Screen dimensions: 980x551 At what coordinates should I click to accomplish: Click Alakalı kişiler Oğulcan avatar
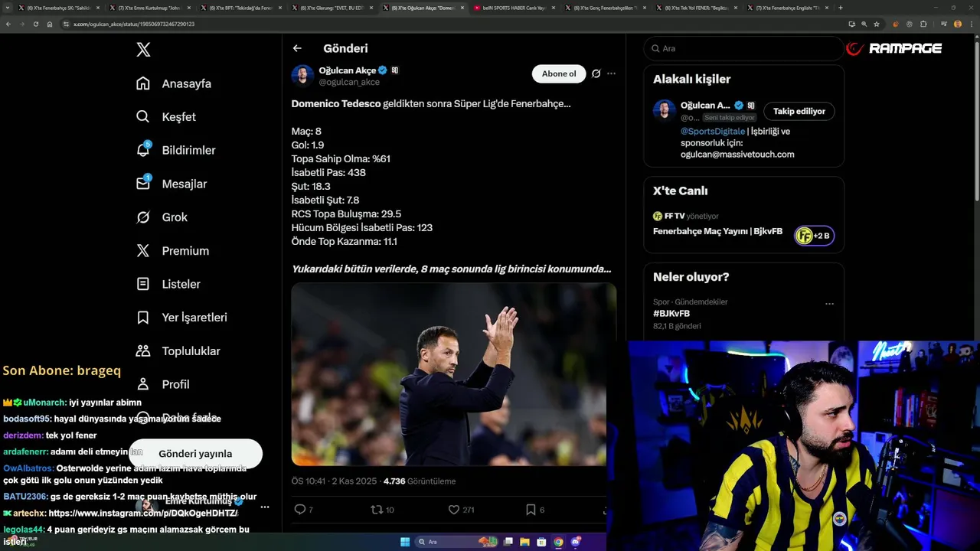point(664,109)
